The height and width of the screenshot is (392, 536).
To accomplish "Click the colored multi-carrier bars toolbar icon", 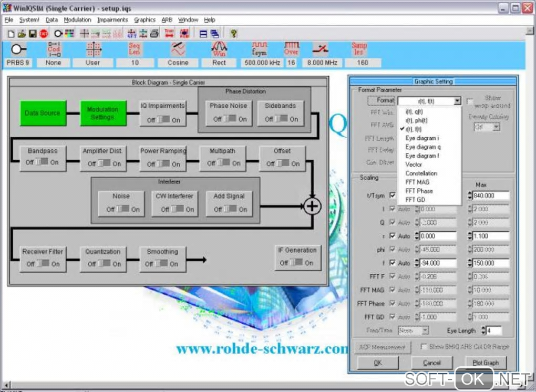I will pyautogui.click(x=69, y=34).
